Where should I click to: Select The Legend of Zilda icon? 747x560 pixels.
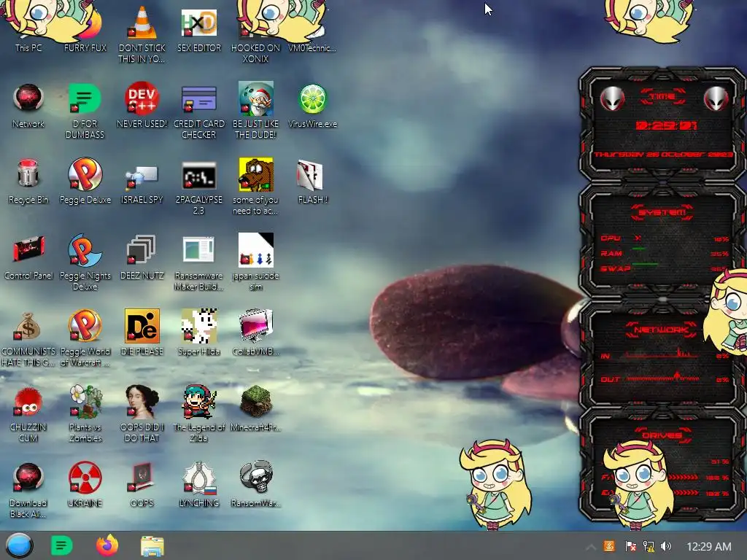pos(198,414)
